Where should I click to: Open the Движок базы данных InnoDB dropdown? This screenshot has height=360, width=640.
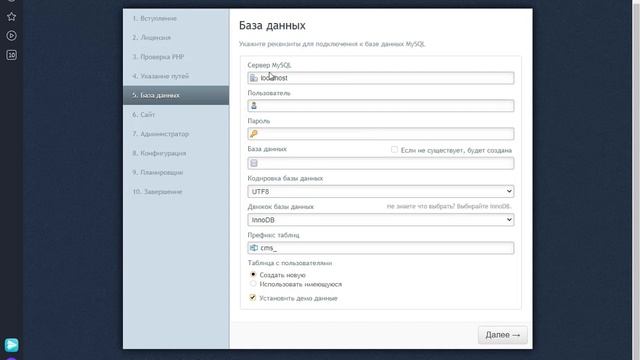(x=380, y=220)
